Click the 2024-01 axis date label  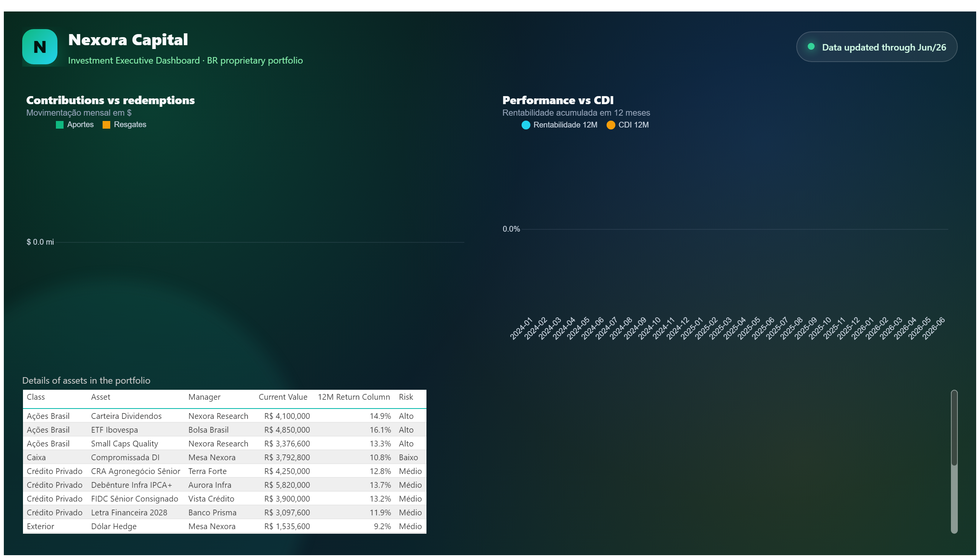(x=521, y=328)
